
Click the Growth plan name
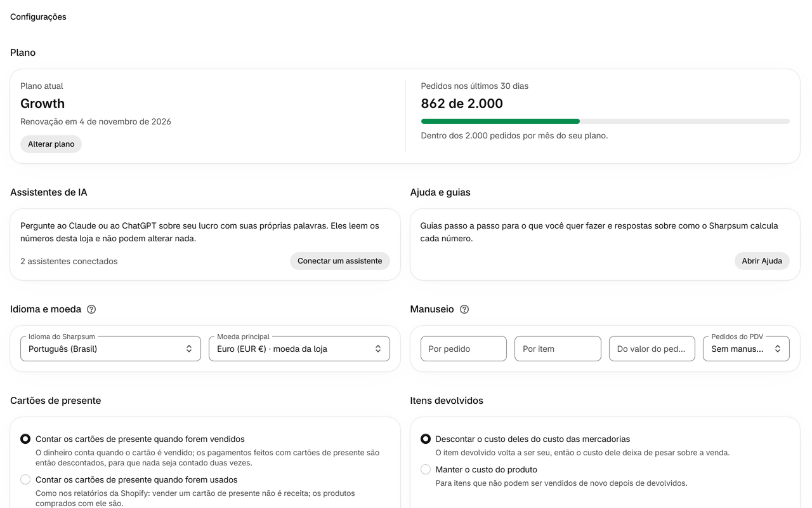pos(43,104)
